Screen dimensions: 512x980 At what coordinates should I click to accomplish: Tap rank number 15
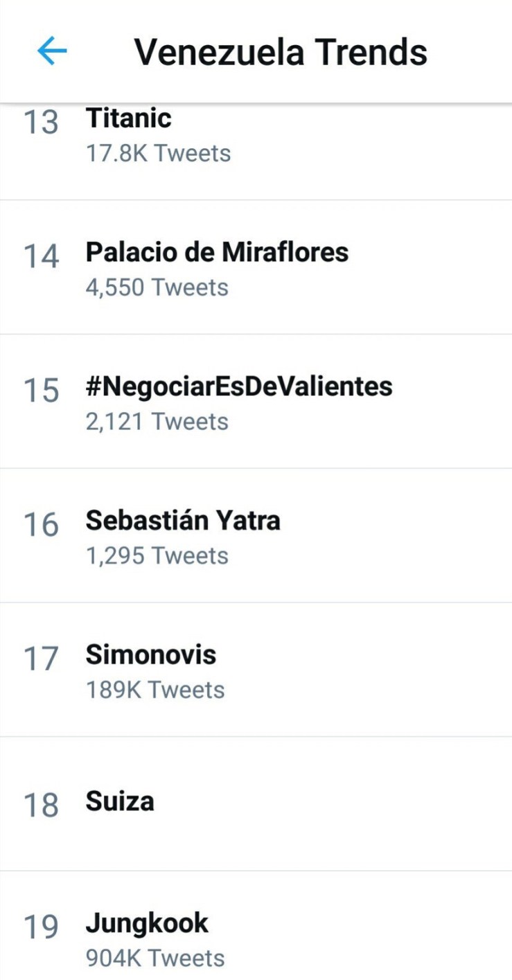click(42, 391)
